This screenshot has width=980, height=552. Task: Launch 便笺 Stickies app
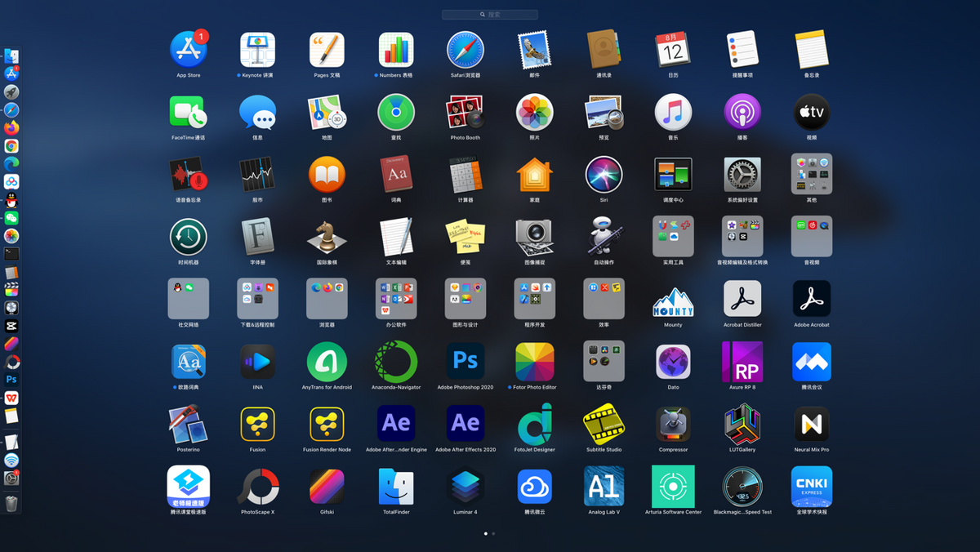tap(465, 237)
